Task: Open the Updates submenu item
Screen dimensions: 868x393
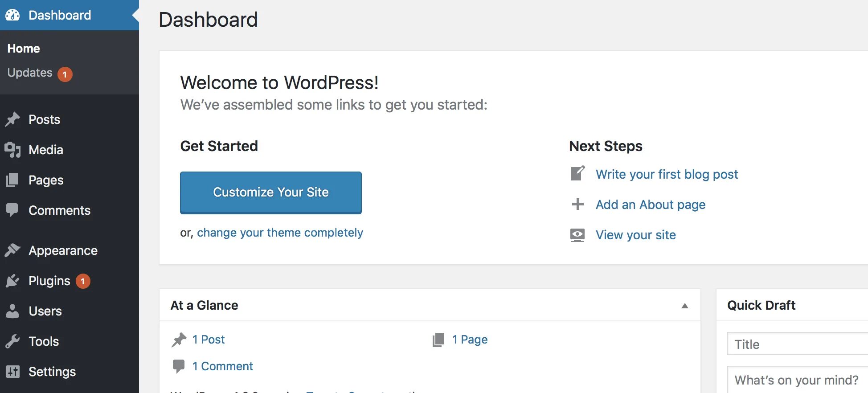Action: pos(30,73)
